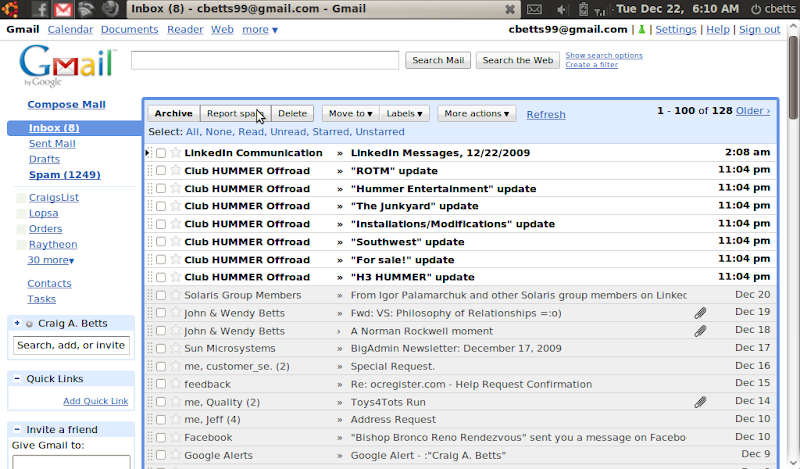Star the Solaris Group Members email
The width and height of the screenshot is (800, 469).
176,294
